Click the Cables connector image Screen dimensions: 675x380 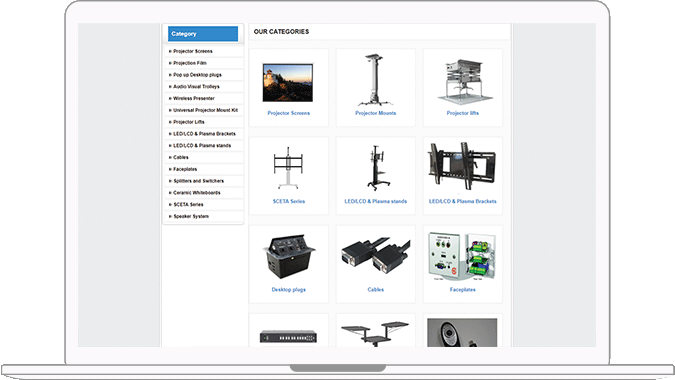coord(375,256)
